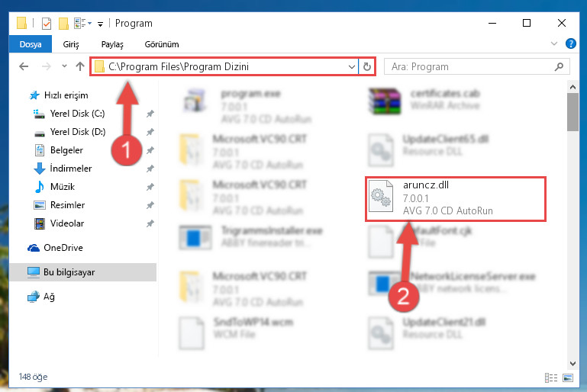587x392 pixels.
Task: Open the Paylaş ribbon tab
Action: (x=112, y=44)
